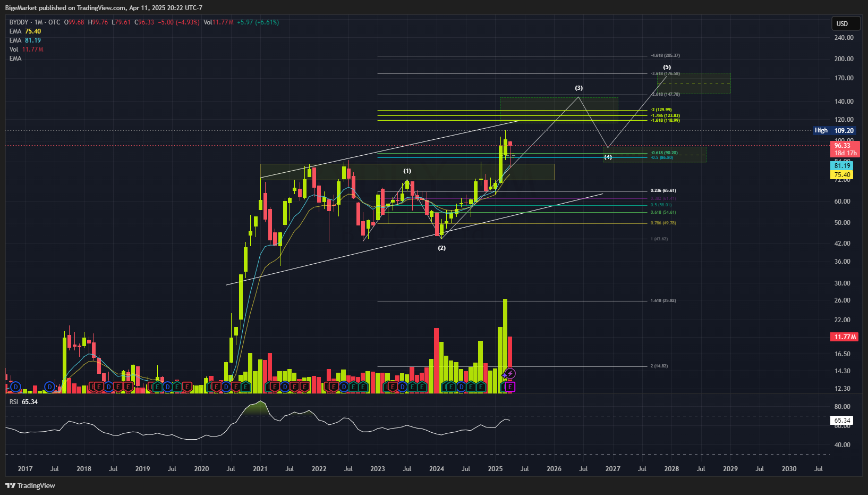868x495 pixels.
Task: Select the wave label (2)
Action: pos(441,248)
